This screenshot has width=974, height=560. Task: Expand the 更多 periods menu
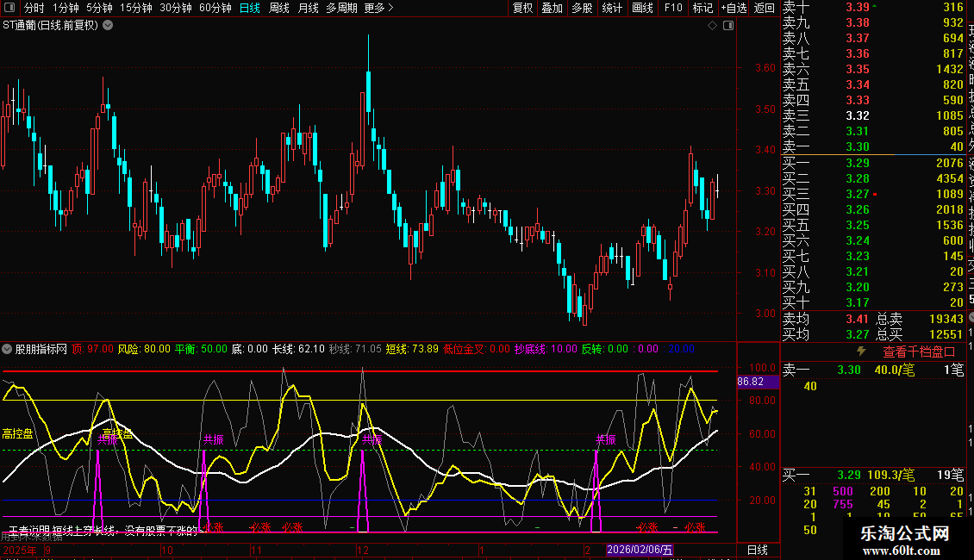(378, 8)
